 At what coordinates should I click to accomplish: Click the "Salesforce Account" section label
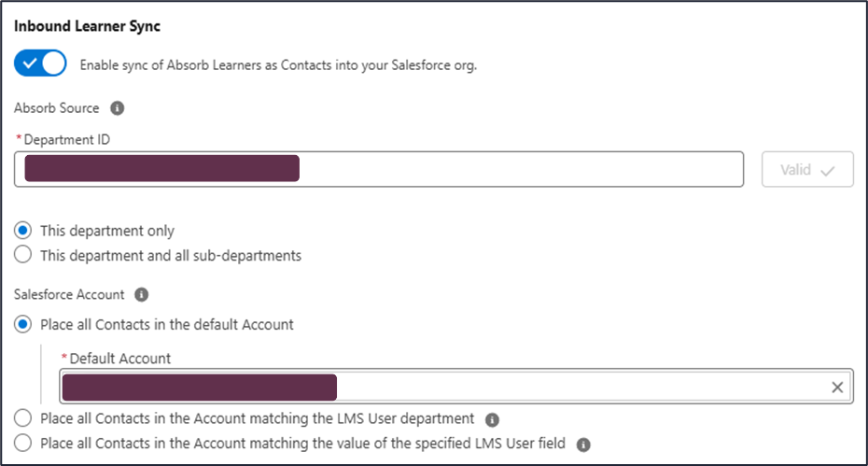click(69, 295)
